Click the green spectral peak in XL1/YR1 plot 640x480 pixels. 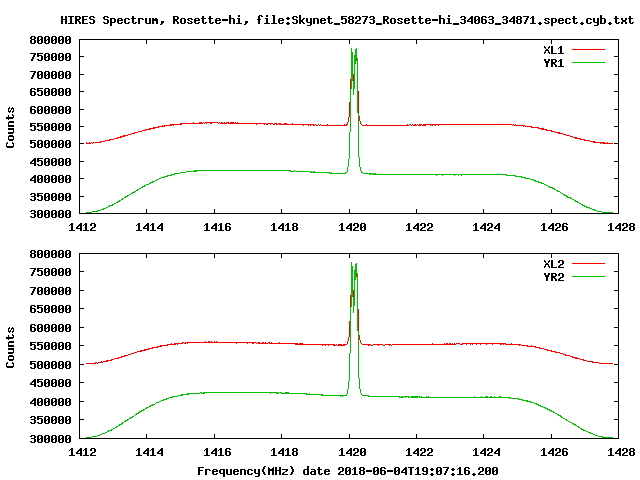[354, 110]
